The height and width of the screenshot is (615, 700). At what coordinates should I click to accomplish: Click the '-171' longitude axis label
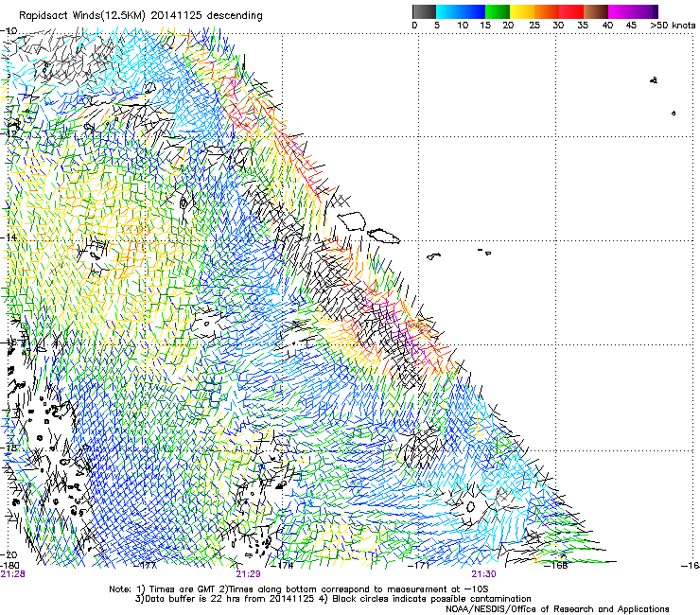click(419, 566)
